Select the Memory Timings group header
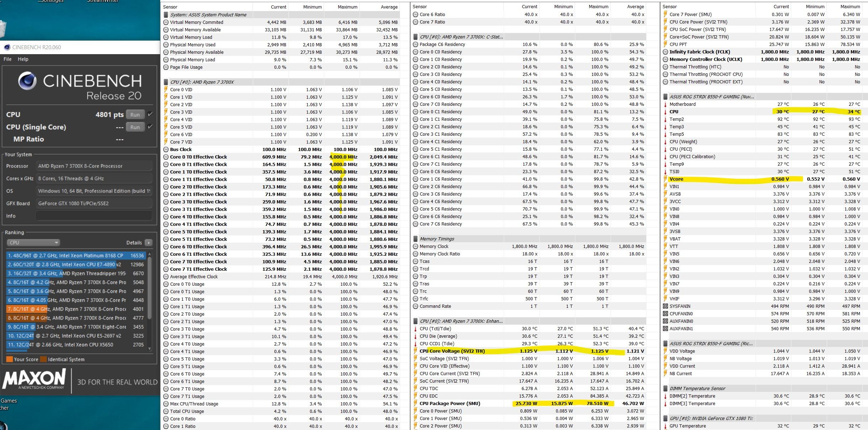This screenshot has width=868, height=430. click(x=529, y=239)
